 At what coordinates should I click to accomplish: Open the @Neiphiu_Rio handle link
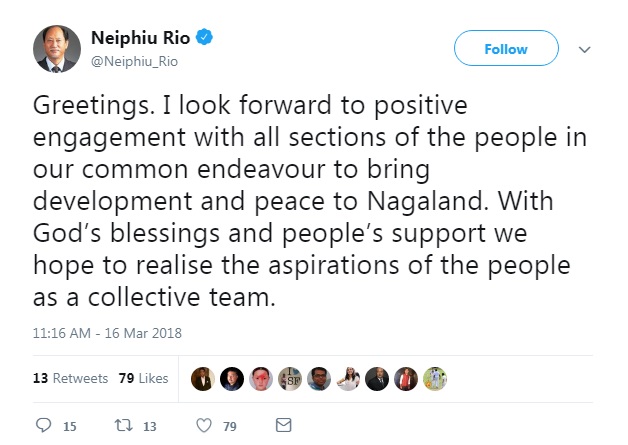click(135, 61)
